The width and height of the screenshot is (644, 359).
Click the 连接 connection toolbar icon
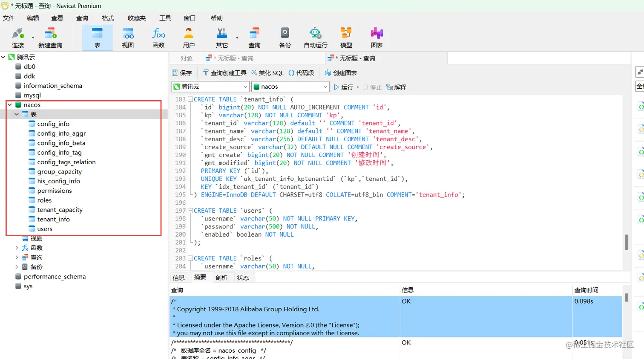tap(18, 38)
